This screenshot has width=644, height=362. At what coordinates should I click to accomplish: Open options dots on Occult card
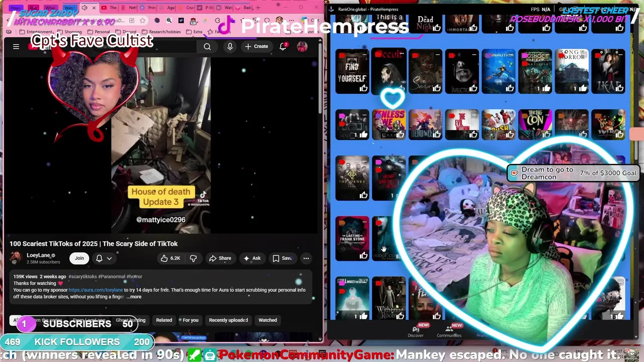(401, 54)
